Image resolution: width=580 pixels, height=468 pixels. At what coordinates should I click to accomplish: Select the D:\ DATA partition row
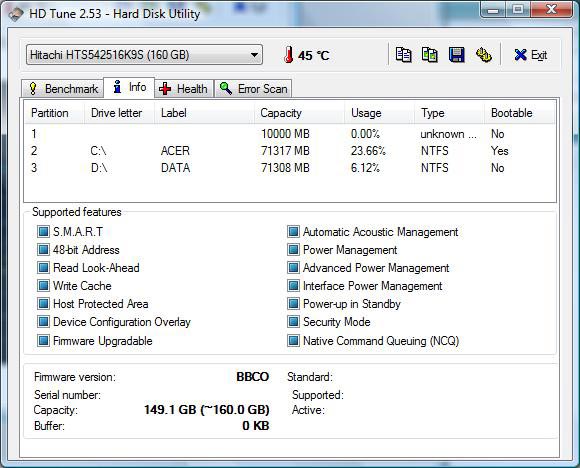290,168
